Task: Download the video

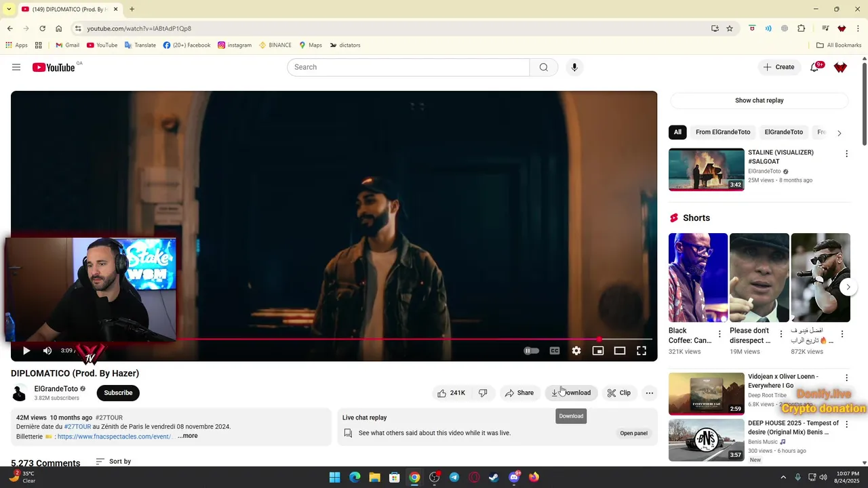Action: (571, 392)
